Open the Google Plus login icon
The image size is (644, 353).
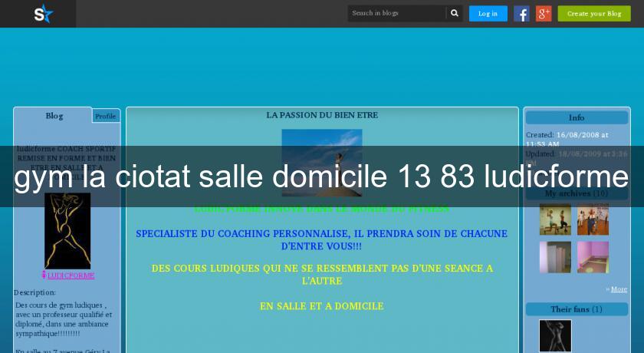[x=544, y=14]
